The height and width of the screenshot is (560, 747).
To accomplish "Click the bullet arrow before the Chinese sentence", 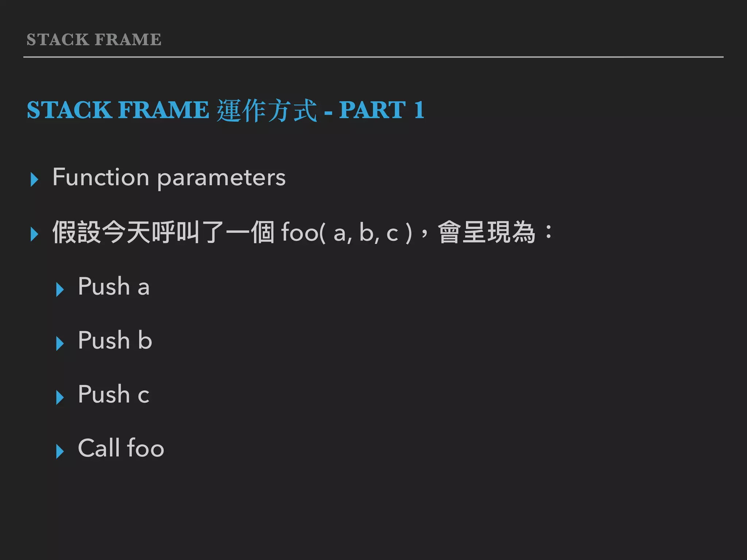I will [35, 234].
